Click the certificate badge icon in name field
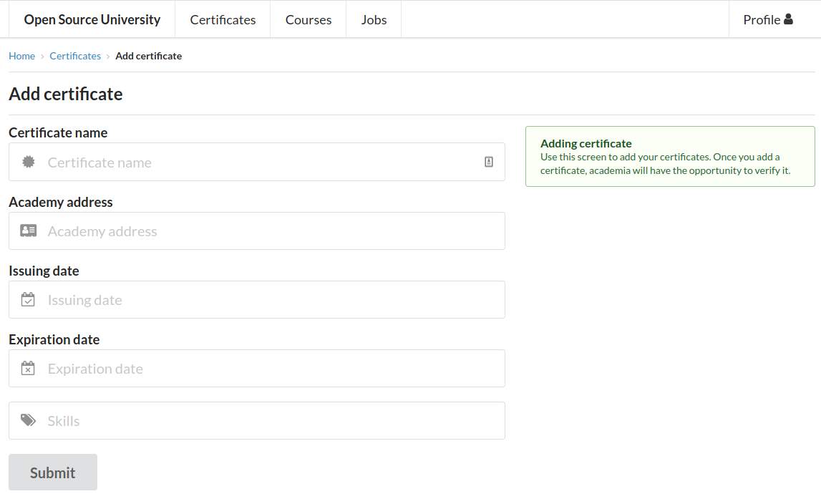The height and width of the screenshot is (504, 821). point(28,162)
